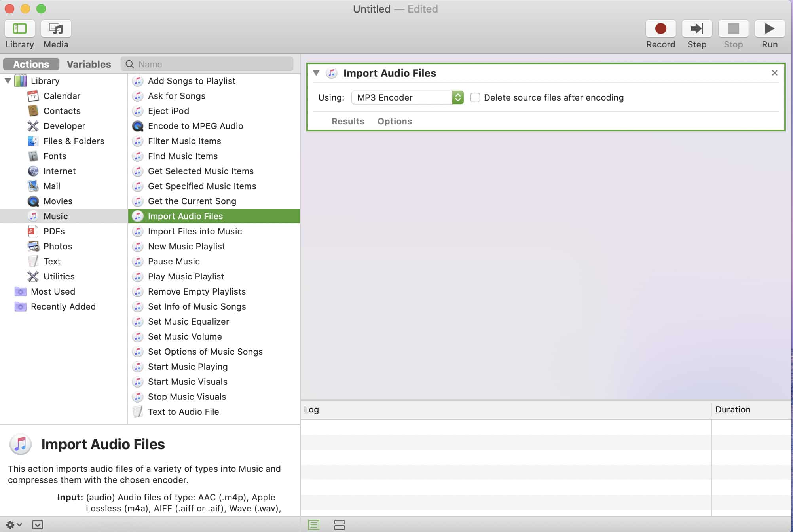793x532 pixels.
Task: Open the Options section of action
Action: click(x=394, y=121)
